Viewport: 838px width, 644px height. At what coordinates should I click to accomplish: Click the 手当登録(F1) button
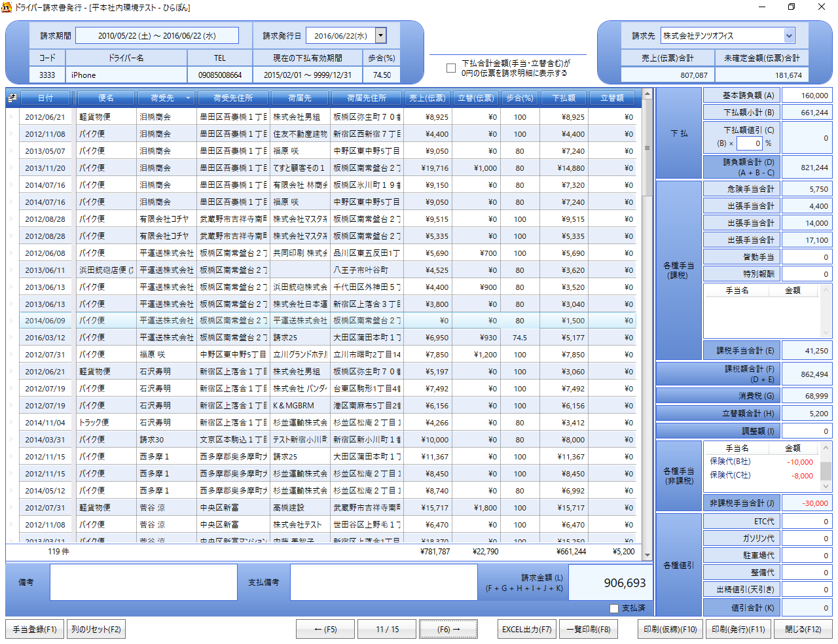click(x=35, y=629)
